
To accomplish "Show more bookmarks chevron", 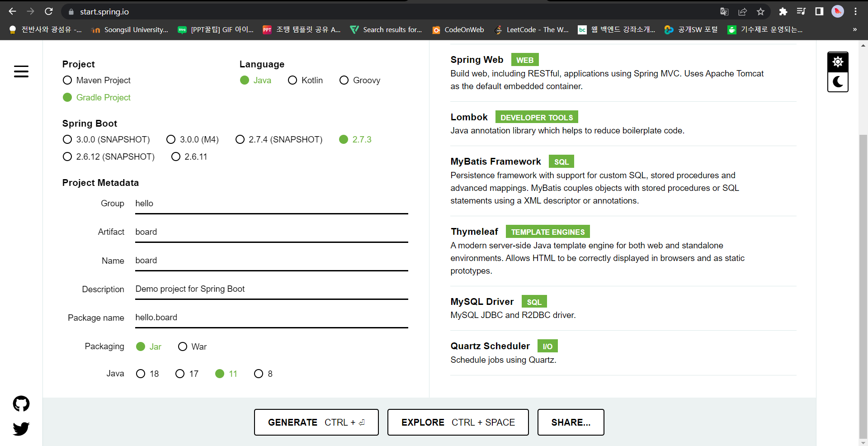I will coord(854,29).
